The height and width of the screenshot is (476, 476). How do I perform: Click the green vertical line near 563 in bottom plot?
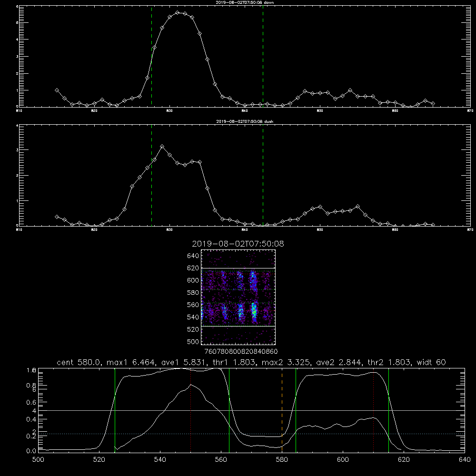229,410
